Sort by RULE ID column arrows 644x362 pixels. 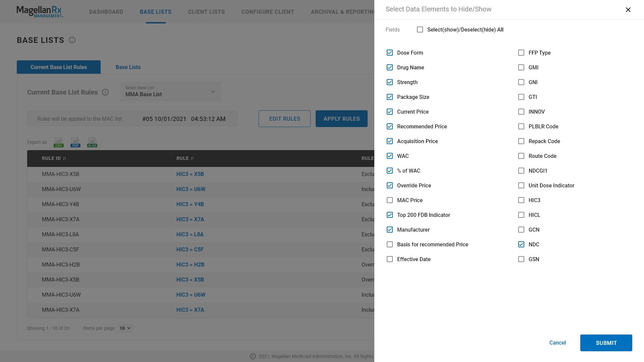[64, 158]
